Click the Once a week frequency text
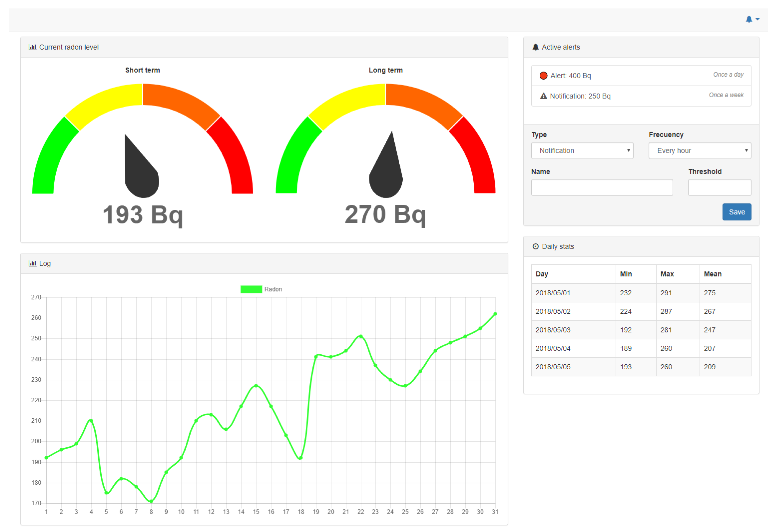 pyautogui.click(x=726, y=95)
